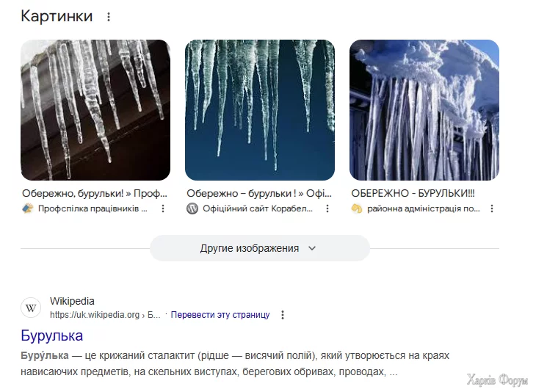Expand Другие изображения chevron
Viewport: 536px width, 392px height.
[312, 248]
